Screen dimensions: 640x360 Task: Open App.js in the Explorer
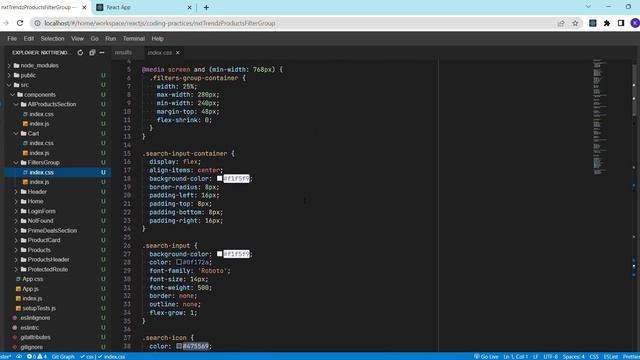coord(31,289)
